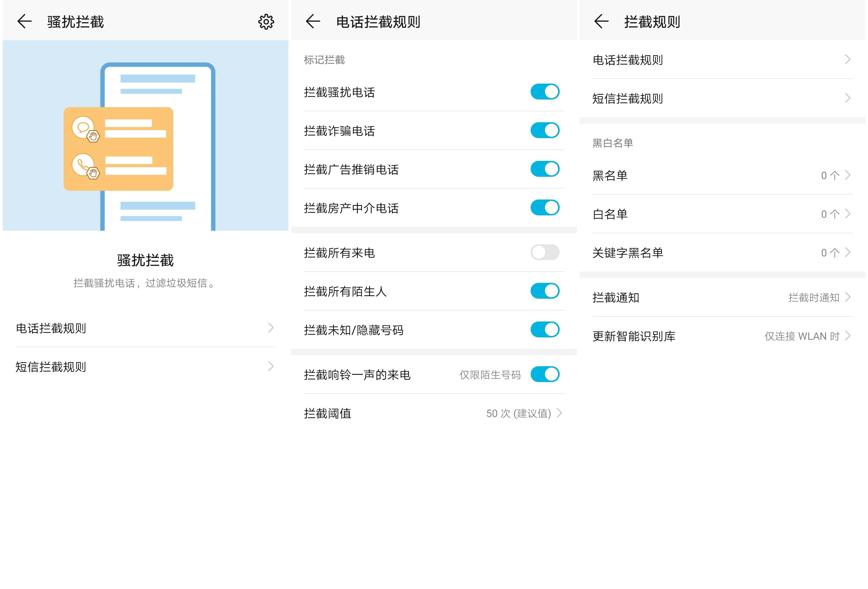Screen dimensions: 868x589
Task: Disable 拦截骚扰电话 switch
Action: click(x=545, y=92)
